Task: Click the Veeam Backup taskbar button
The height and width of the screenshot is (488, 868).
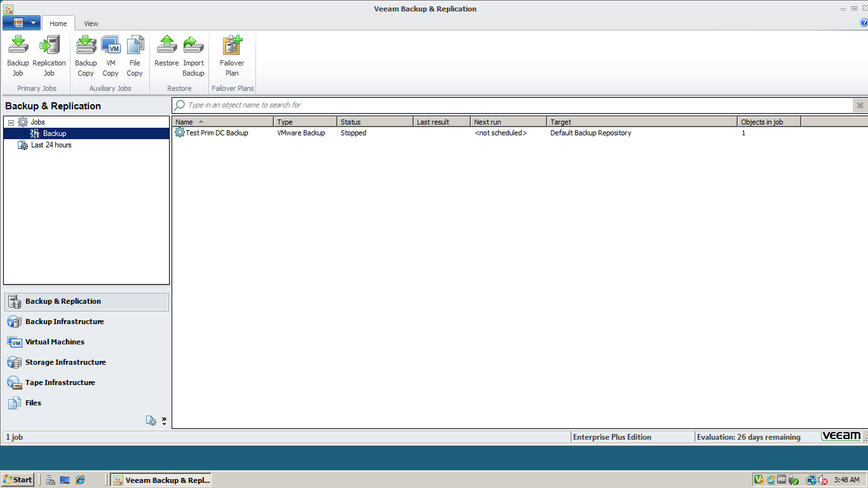Action: coord(161,480)
